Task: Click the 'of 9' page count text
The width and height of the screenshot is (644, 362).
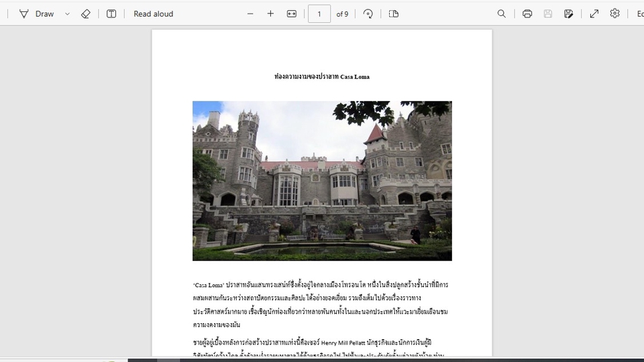Action: pos(342,14)
